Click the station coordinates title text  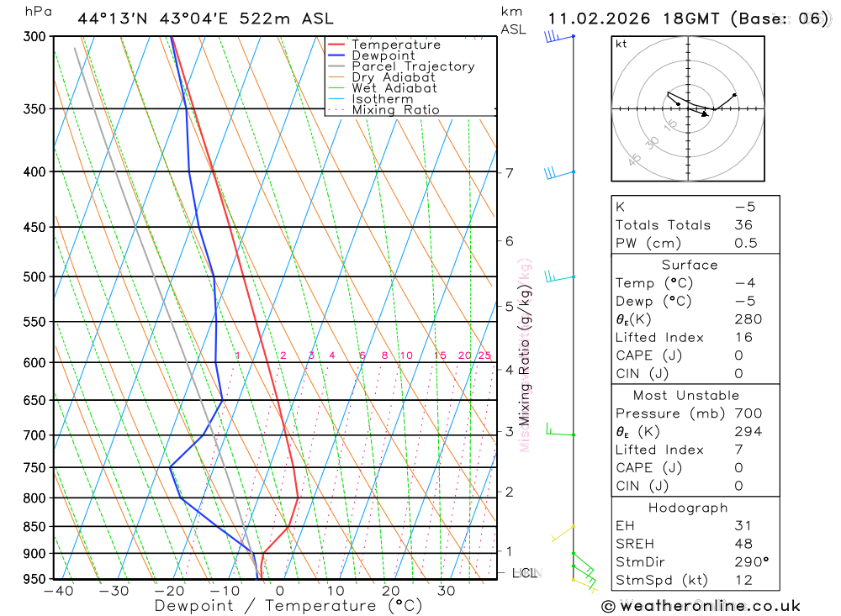(x=205, y=18)
